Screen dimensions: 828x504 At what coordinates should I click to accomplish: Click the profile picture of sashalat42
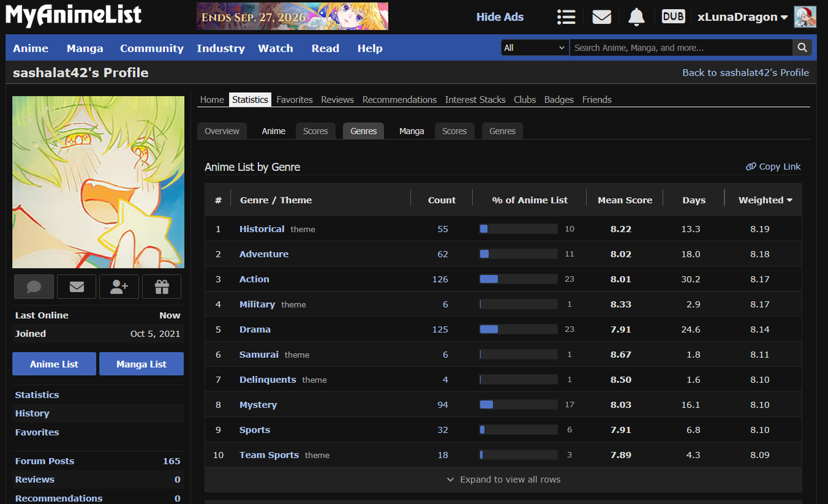[x=98, y=182]
